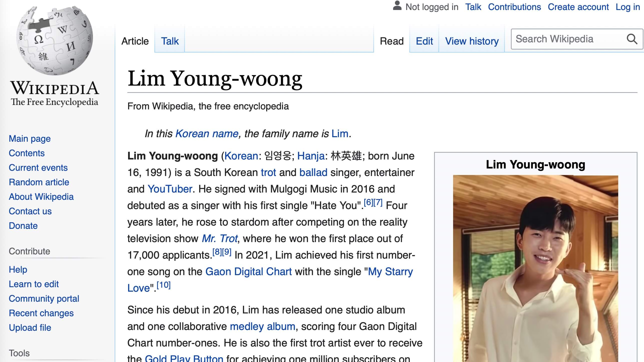The height and width of the screenshot is (362, 644).
Task: Open the Edit tab
Action: click(x=424, y=41)
